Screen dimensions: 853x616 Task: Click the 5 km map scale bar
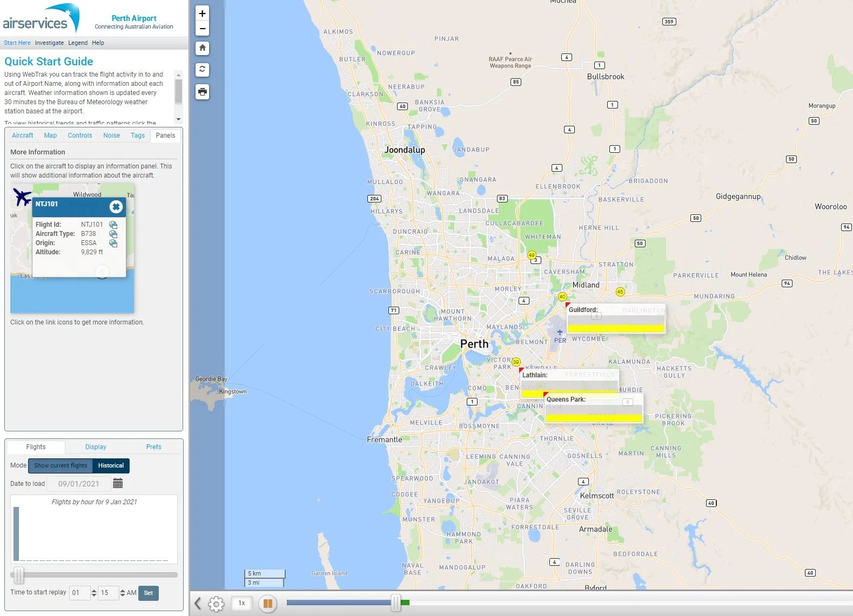click(265, 573)
